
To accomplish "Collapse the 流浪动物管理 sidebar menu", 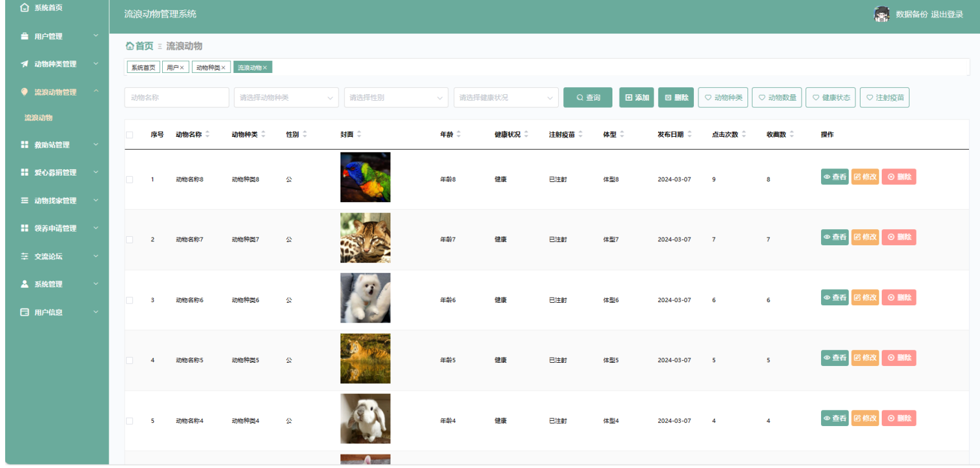I will (96, 92).
